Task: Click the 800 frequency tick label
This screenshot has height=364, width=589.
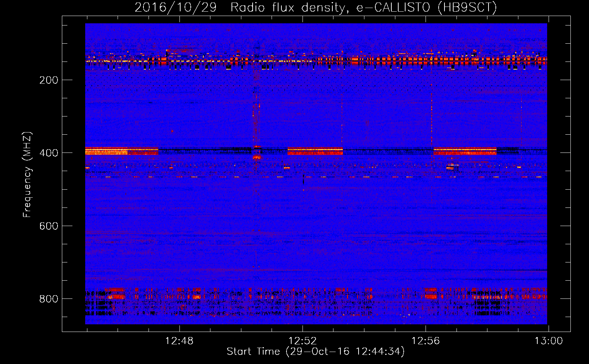Action: (49, 299)
